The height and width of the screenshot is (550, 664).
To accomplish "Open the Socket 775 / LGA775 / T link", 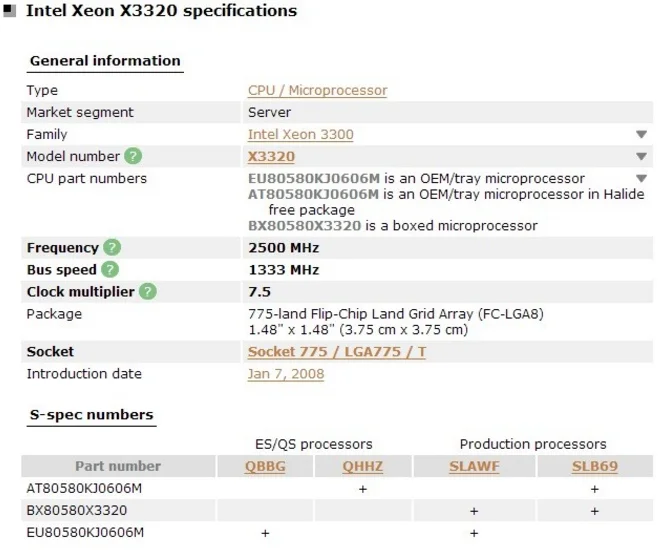I will click(336, 352).
